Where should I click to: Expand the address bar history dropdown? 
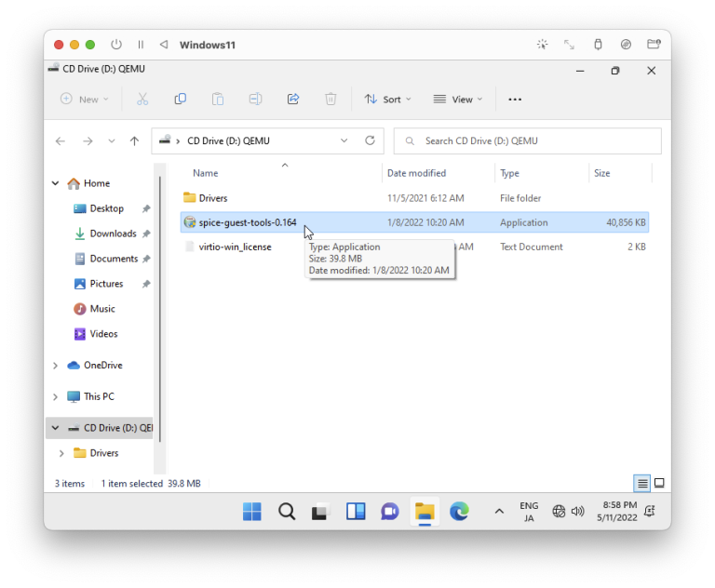pos(344,140)
